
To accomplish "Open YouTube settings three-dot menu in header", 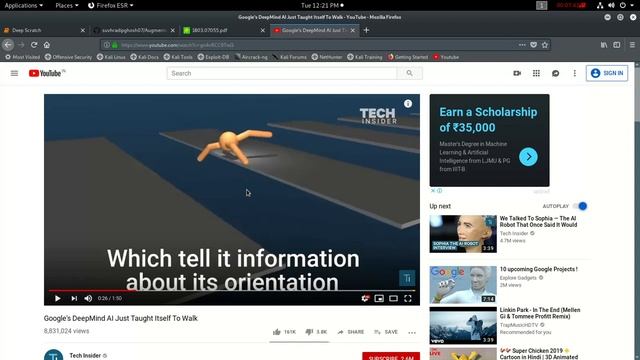I will coord(575,73).
